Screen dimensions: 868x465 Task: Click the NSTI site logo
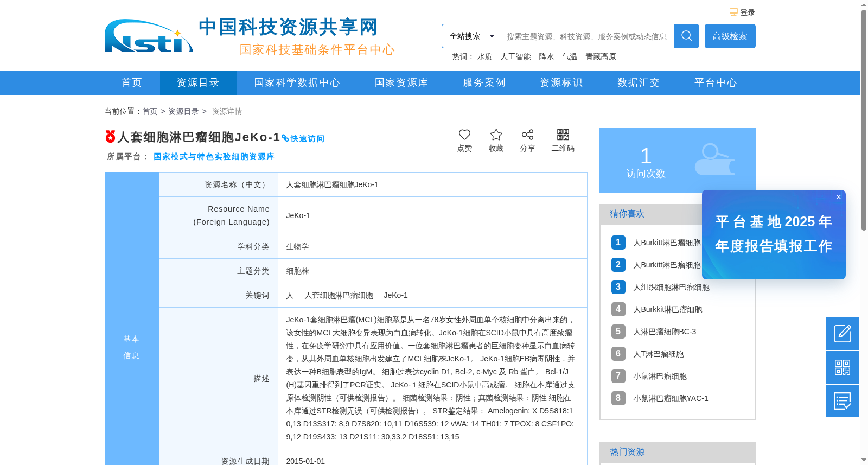(149, 36)
